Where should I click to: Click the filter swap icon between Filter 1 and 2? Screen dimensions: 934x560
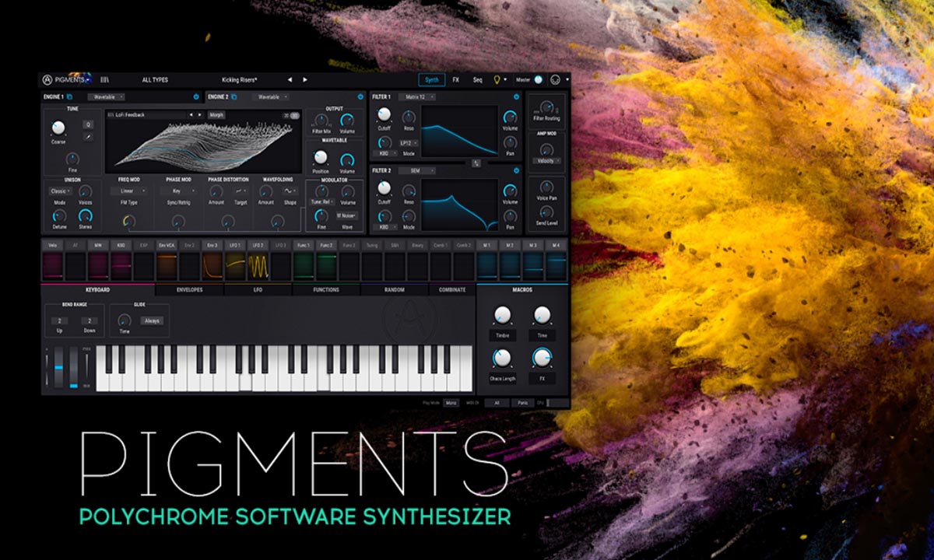pyautogui.click(x=476, y=163)
